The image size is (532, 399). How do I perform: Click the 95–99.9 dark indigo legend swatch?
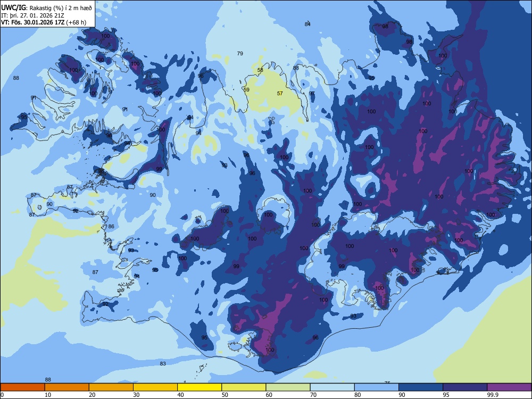[465, 387]
